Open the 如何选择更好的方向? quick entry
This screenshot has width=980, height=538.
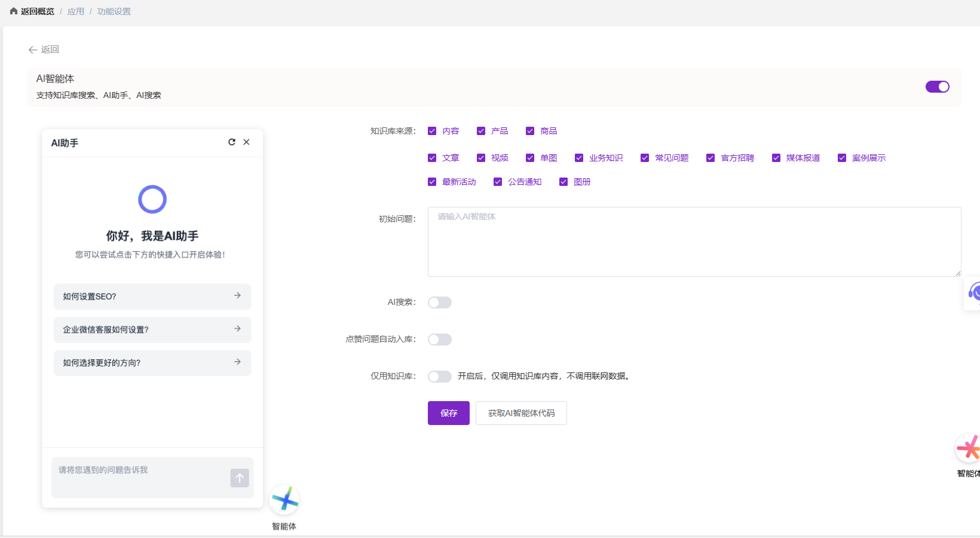pos(152,363)
